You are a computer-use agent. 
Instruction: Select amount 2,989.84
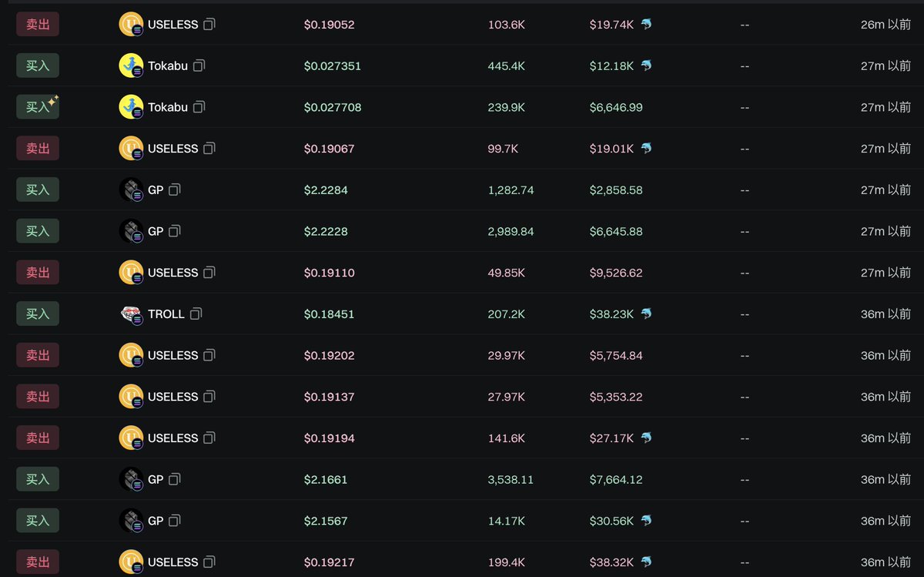511,231
